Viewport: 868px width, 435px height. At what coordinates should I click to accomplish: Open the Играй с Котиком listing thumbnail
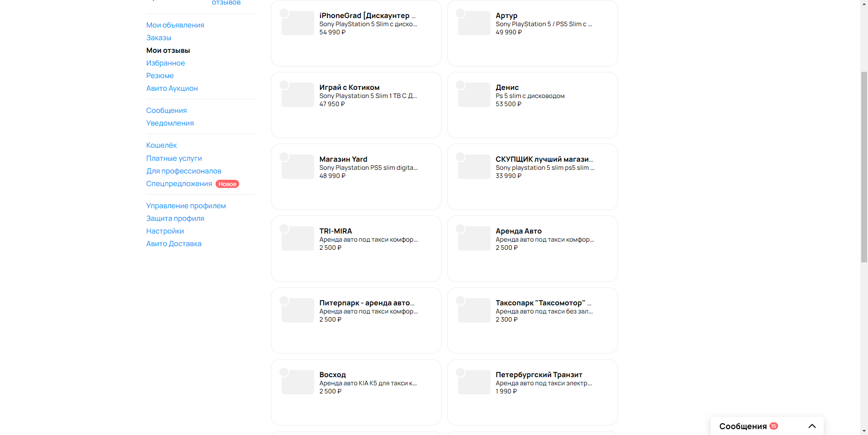[297, 95]
